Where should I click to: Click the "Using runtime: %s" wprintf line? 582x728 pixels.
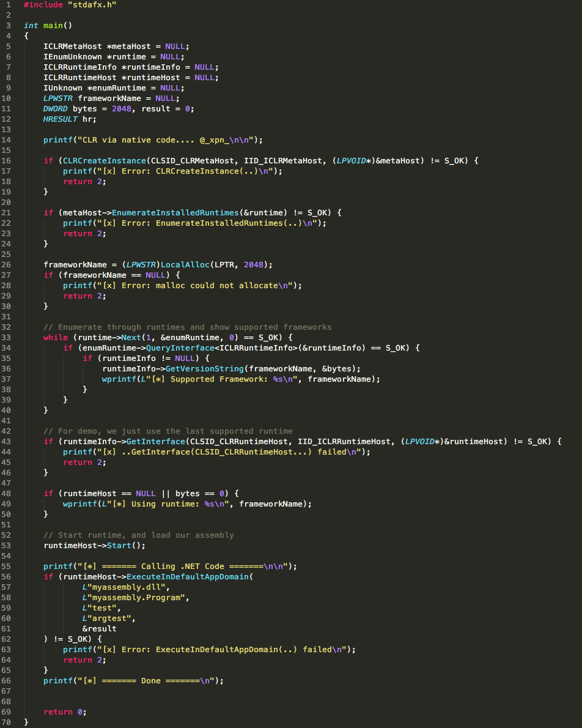click(x=187, y=504)
